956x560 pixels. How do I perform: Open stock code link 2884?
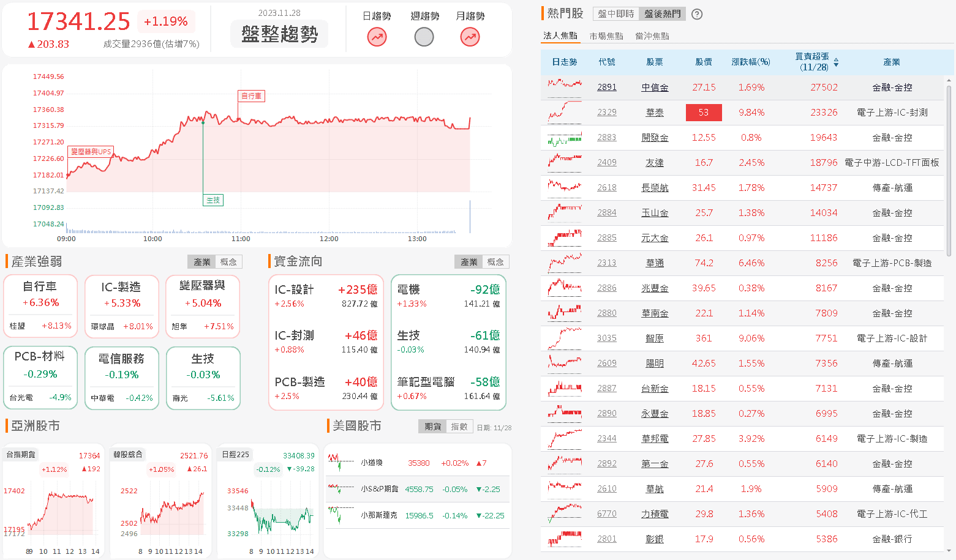[x=607, y=213]
